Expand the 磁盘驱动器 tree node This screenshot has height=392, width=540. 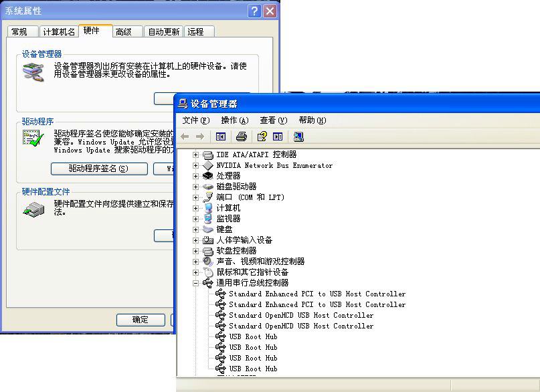(x=196, y=187)
